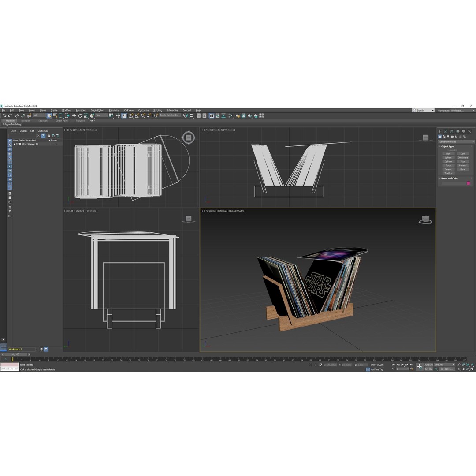Open the Rendering menu
The width and height of the screenshot is (476, 476).
click(114, 111)
